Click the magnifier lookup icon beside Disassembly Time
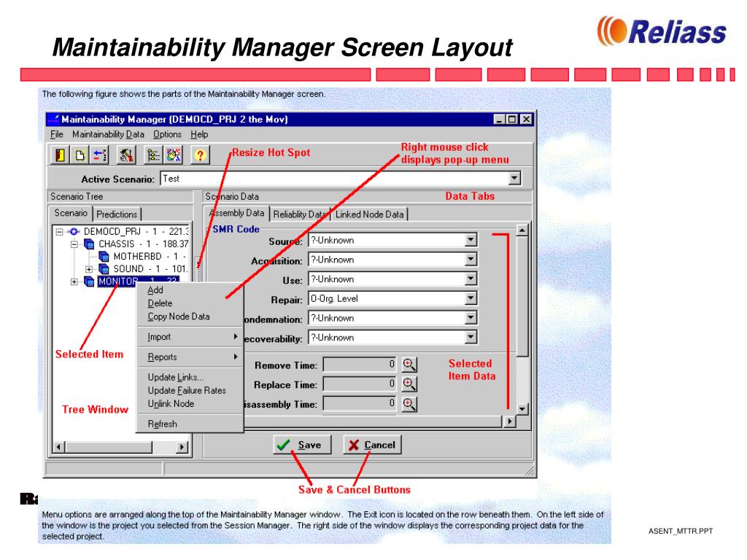This screenshot has width=747, height=560. [x=409, y=404]
